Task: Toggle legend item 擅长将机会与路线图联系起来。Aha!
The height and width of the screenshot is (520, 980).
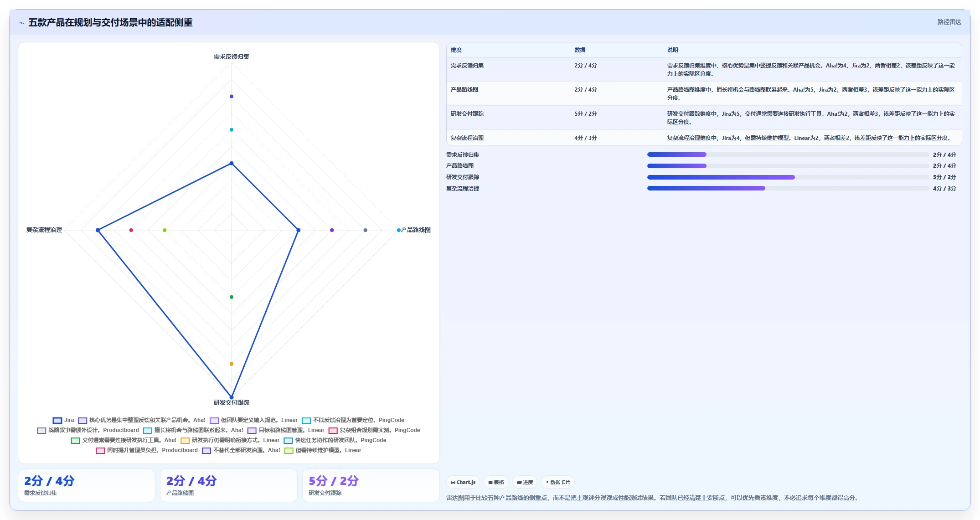Action: 193,430
